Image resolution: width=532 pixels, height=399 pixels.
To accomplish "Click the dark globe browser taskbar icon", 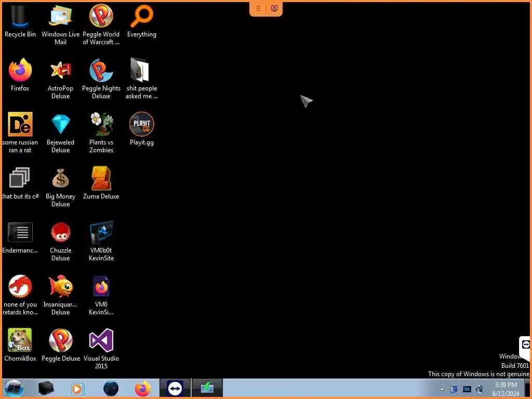I will pyautogui.click(x=111, y=389).
